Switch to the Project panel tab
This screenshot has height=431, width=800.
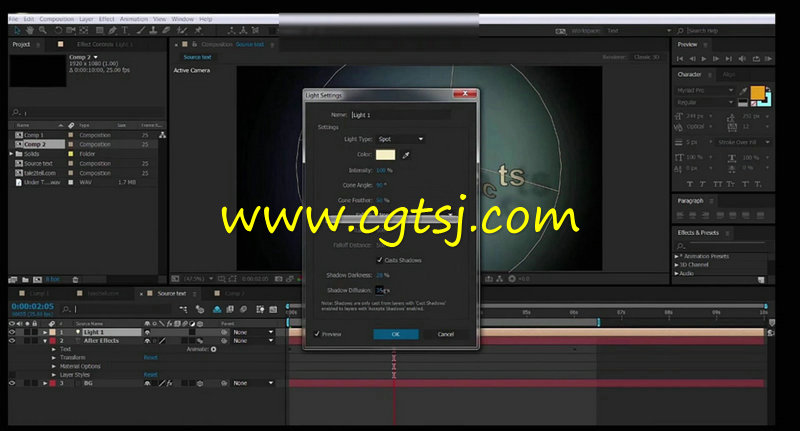21,44
